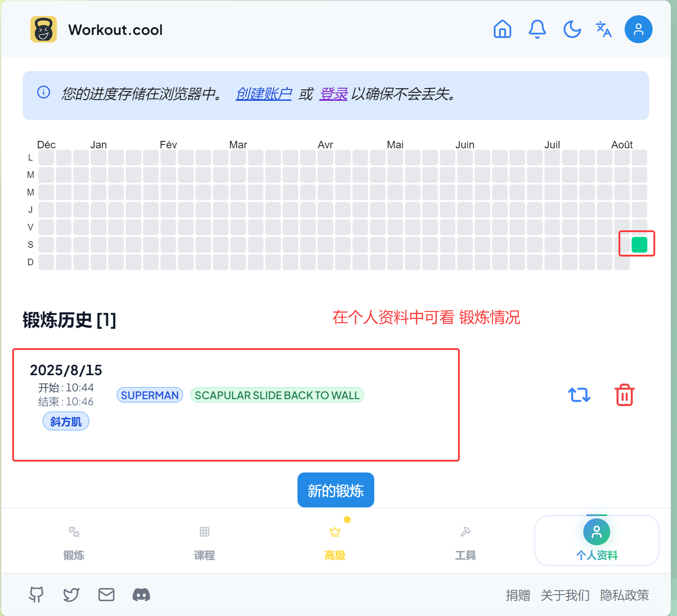Click the Workout.cool title text
Screen dimensions: 677x616
pos(116,30)
